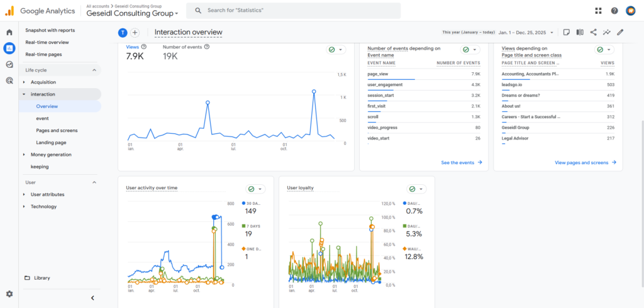Viewport: 644px width, 308px height.
Task: Click the search magnifier icon
Action: tap(198, 10)
